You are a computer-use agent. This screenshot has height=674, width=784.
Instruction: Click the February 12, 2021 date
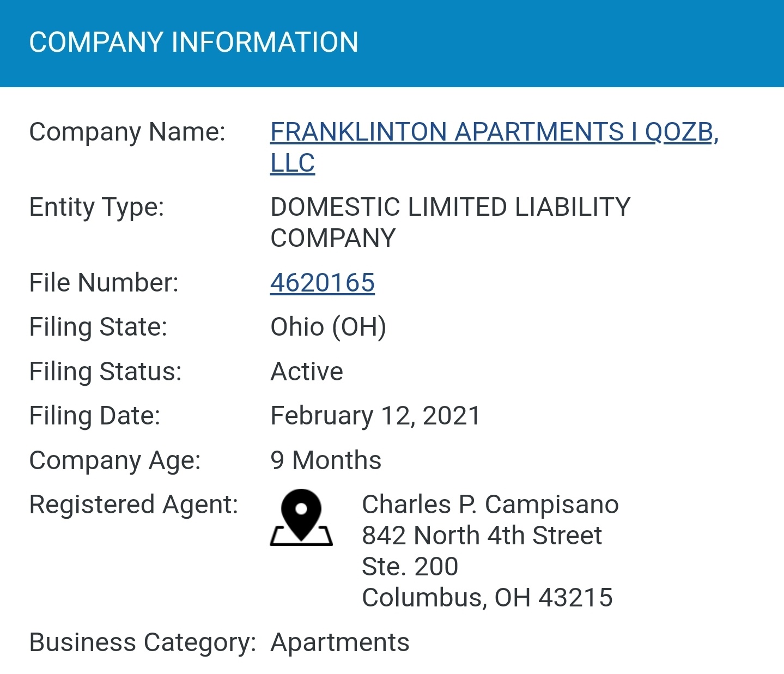pyautogui.click(x=375, y=416)
